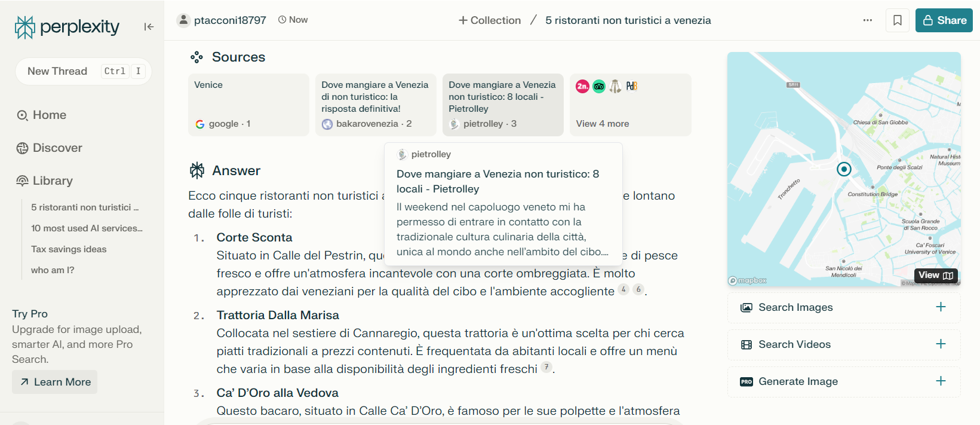Screen dimensions: 980x425
Task: Click citation 4 after Corte Sconta
Action: pos(623,289)
